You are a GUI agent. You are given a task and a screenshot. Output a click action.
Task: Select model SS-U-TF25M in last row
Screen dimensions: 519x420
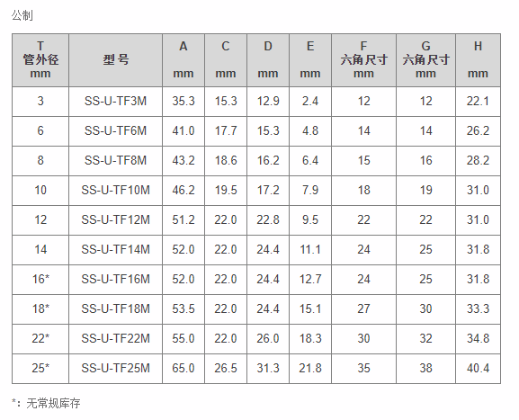click(115, 369)
